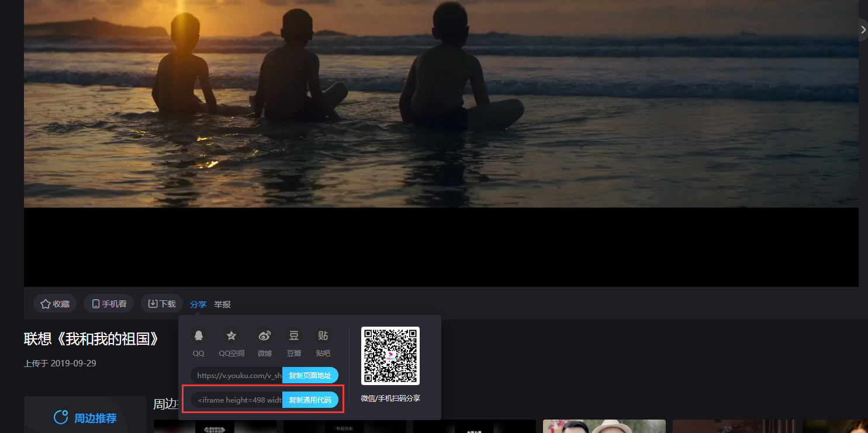Expand the side panel arrow at right edge
The width and height of the screenshot is (868, 433).
pyautogui.click(x=863, y=29)
